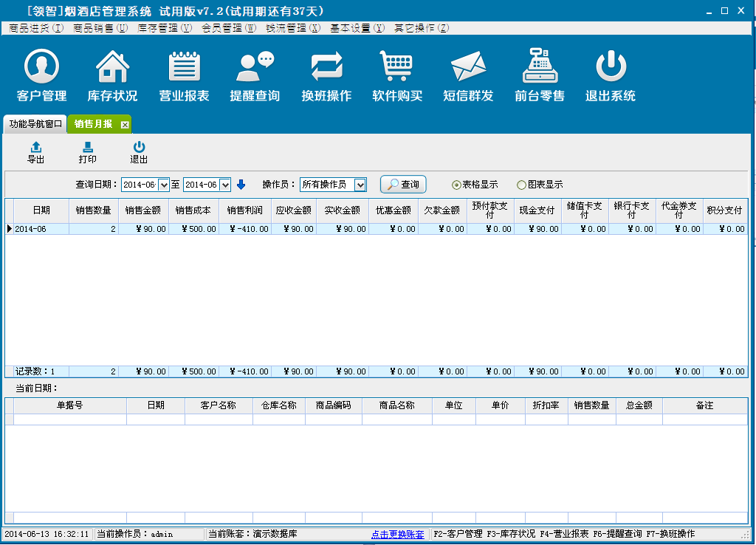Open 营业报表 business report icon
Image resolution: width=756 pixels, height=545 pixels.
point(184,68)
